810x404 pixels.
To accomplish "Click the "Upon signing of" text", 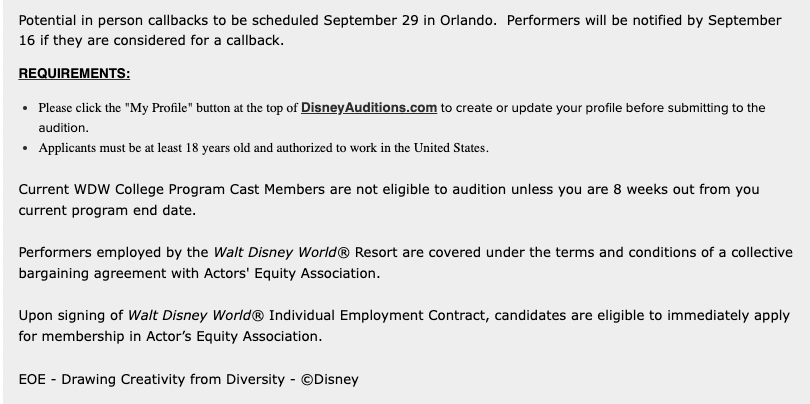I will point(70,315).
